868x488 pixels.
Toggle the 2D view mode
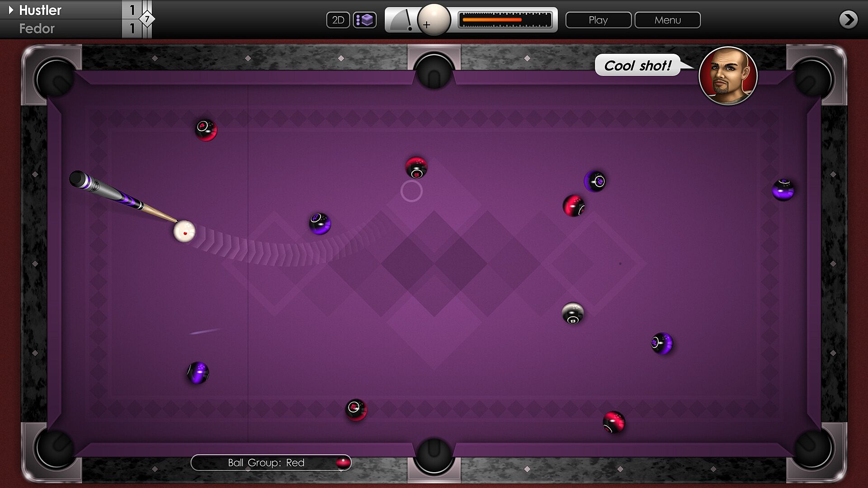coord(338,20)
